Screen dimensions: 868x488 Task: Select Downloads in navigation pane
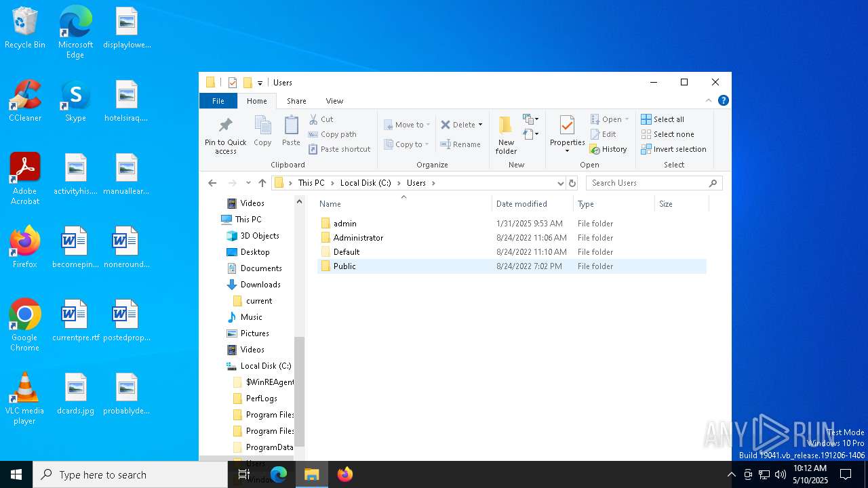pos(260,285)
